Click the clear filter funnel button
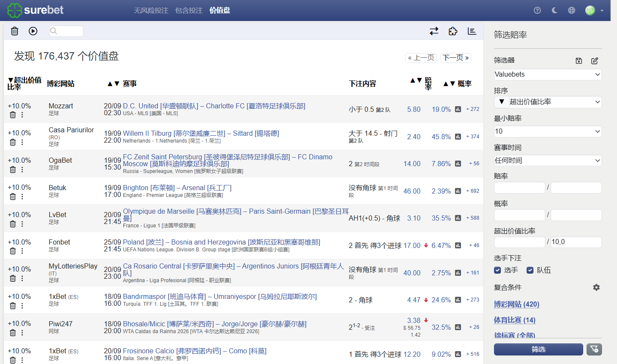The height and width of the screenshot is (364, 617). (x=594, y=349)
